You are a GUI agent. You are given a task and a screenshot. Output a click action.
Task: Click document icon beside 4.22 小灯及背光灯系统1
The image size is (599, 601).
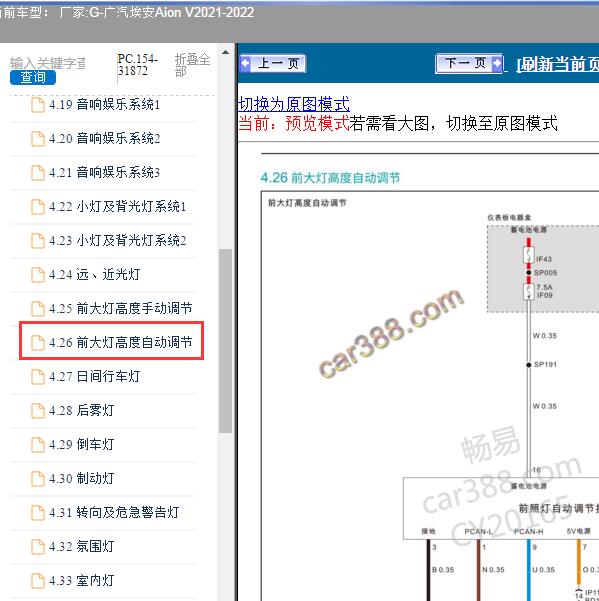(38, 207)
